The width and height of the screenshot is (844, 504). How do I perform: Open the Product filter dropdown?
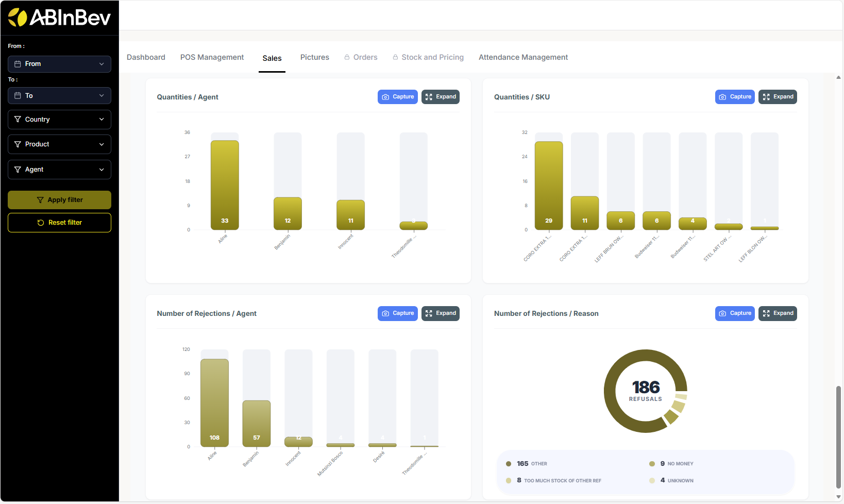59,144
